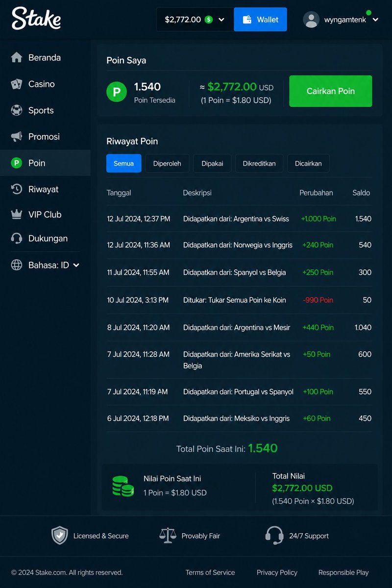
Task: Click the Perubahan column header
Action: click(x=316, y=193)
